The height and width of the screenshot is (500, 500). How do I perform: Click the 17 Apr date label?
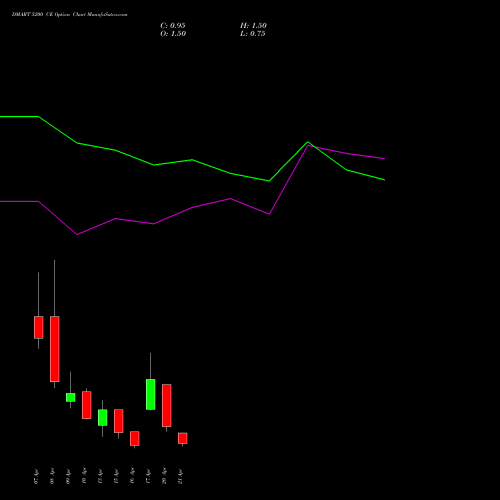pos(148,476)
